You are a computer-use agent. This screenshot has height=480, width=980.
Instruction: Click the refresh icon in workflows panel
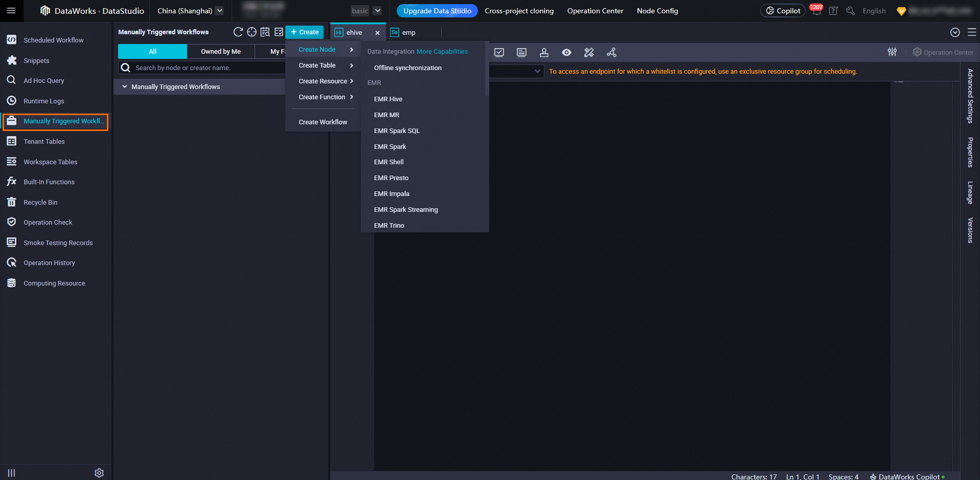238,32
